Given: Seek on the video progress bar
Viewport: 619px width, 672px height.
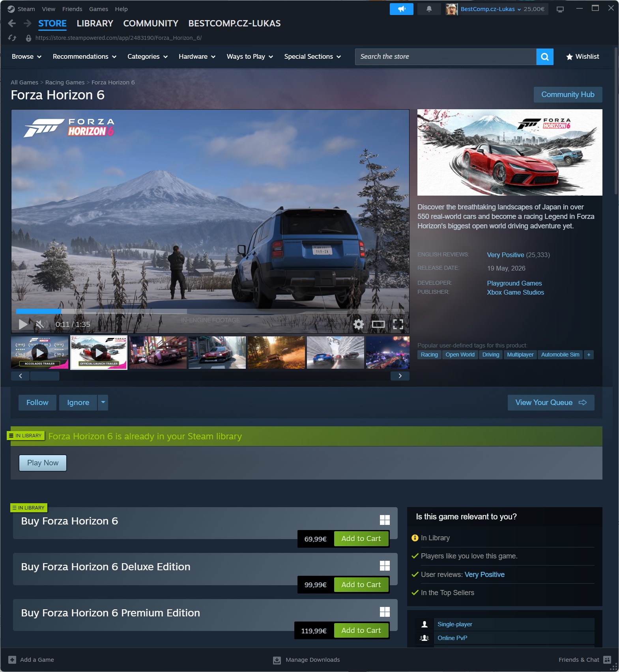Looking at the screenshot, I should click(210, 311).
